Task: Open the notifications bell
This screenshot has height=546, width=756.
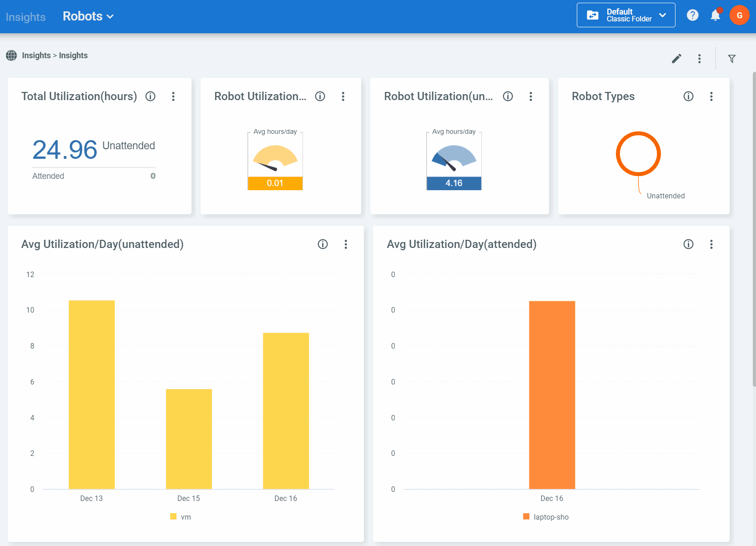Action: [716, 15]
